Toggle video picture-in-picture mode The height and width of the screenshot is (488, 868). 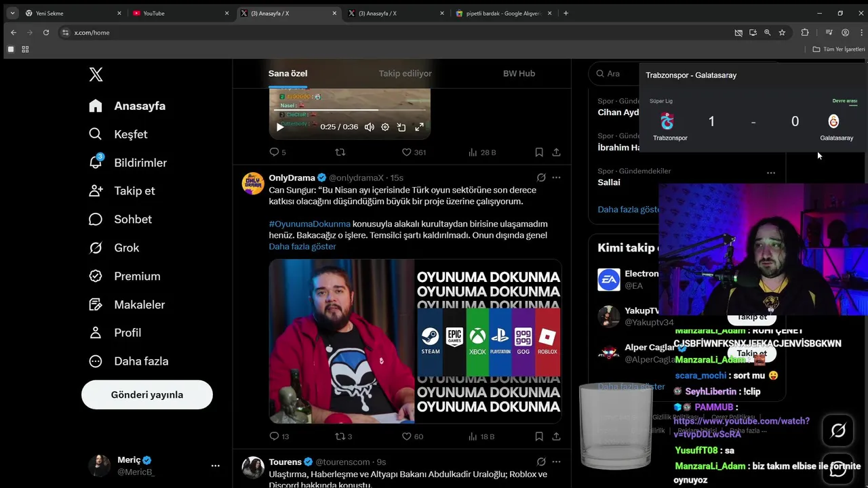pos(401,127)
